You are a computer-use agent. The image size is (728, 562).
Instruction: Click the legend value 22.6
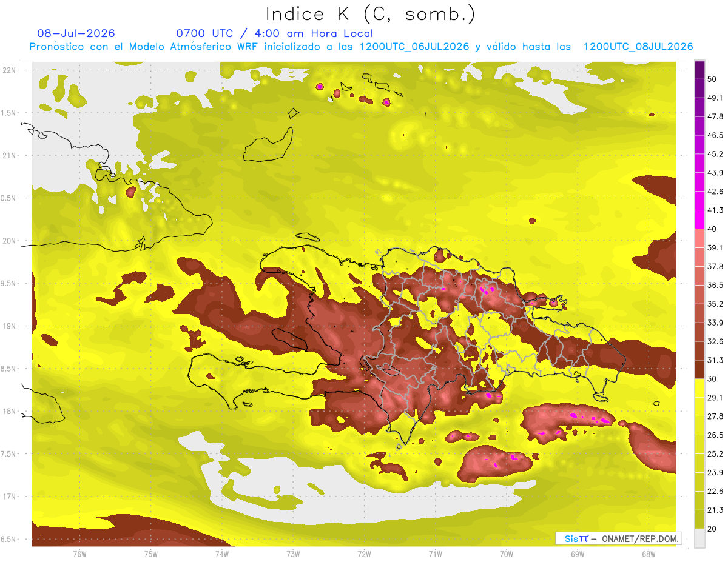pyautogui.click(x=715, y=491)
